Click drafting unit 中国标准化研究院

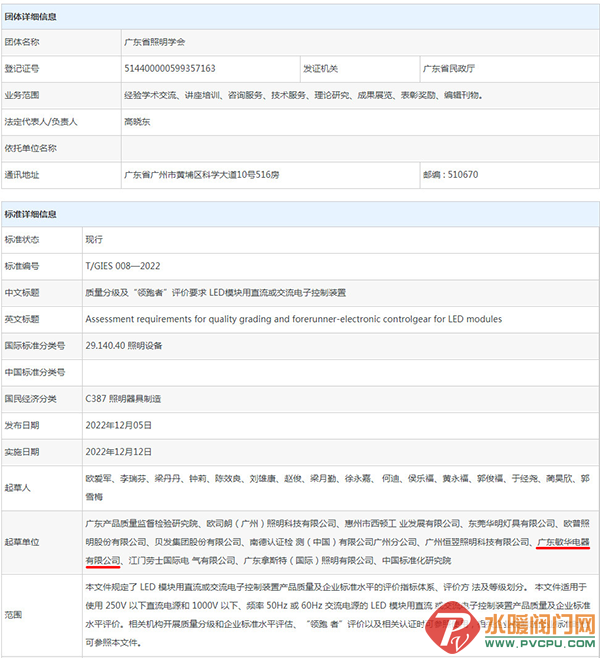416,561
